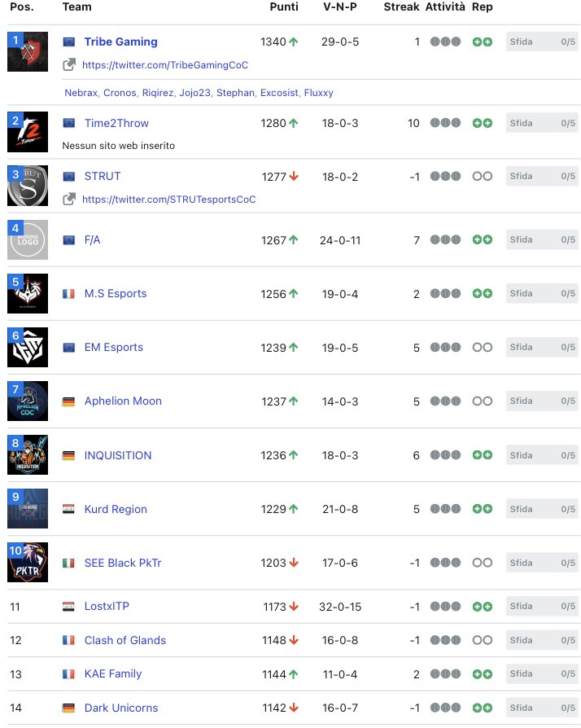The image size is (581, 728).
Task: Open Clash of Glands team page
Action: (x=124, y=640)
